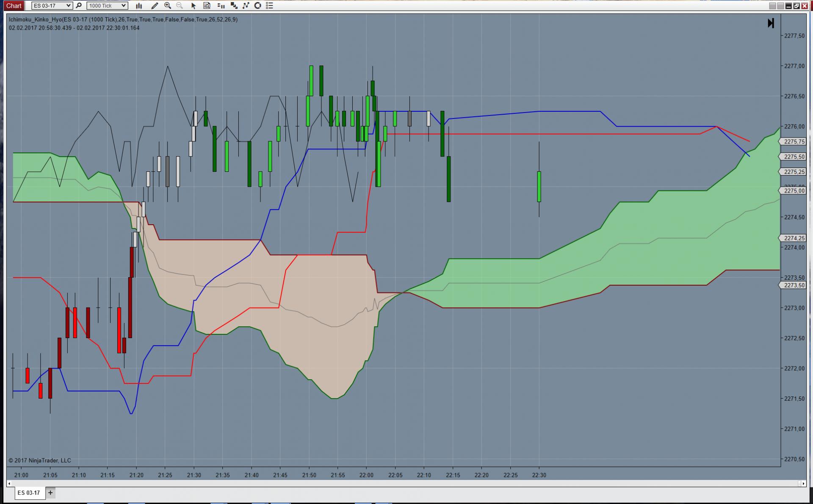Select the drawing tools pencil icon
Screen dimensions: 813x504
click(155, 6)
